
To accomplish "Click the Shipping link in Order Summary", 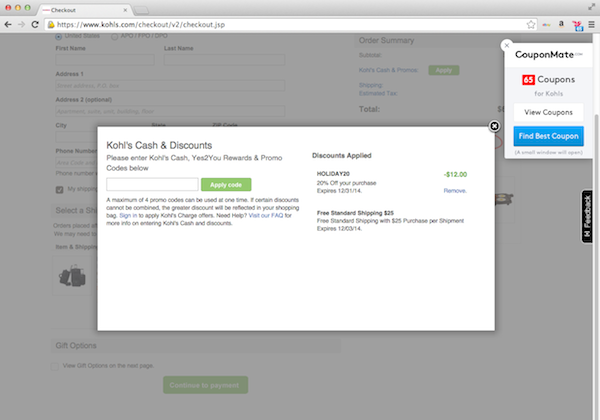I will click(x=371, y=85).
